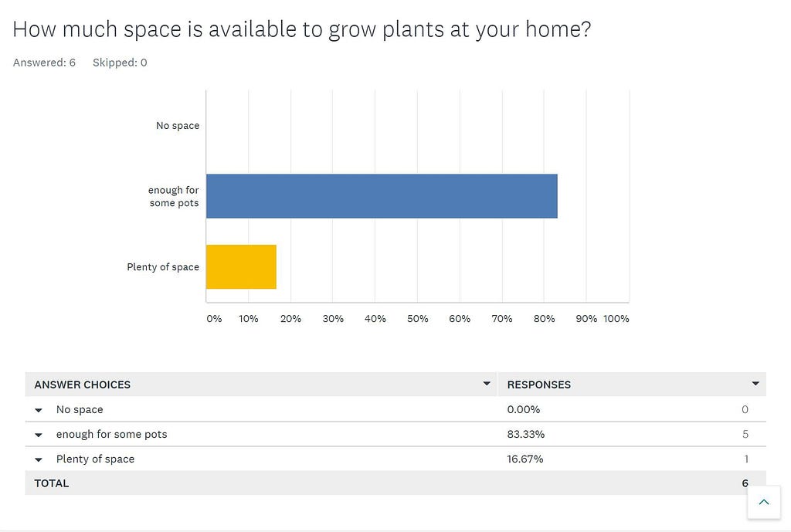Select the enough for some pots table label

point(111,434)
